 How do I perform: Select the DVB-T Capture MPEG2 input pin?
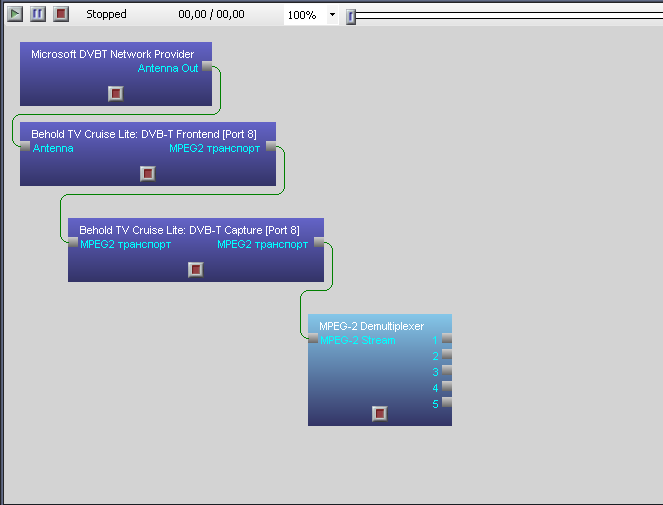pyautogui.click(x=73, y=243)
